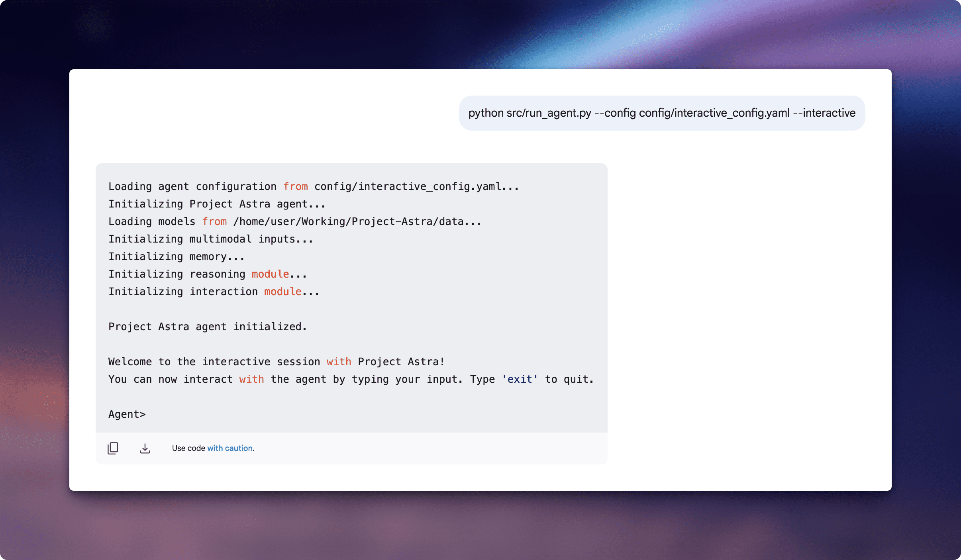Click 'Initializing interaction module...' line
Screen dimensions: 961x560
214,292
